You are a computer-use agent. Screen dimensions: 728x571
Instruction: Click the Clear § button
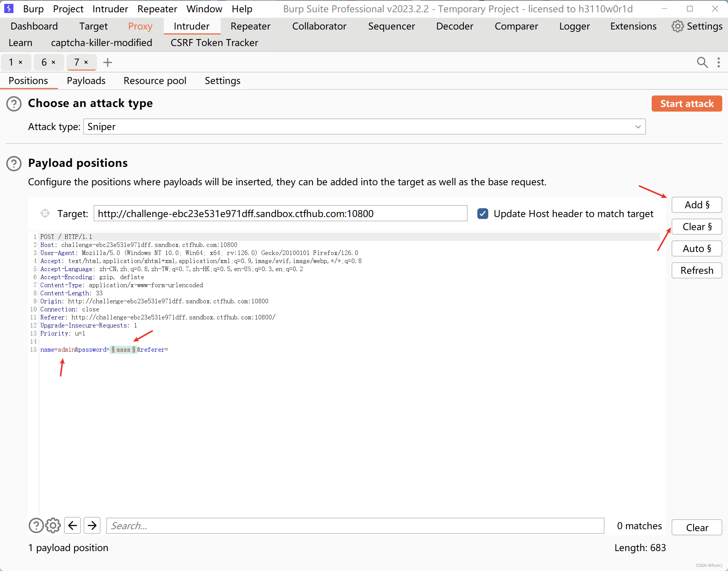(x=697, y=227)
